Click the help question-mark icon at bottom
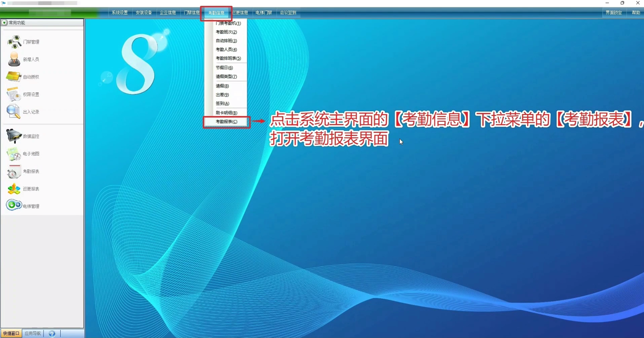Screen dimensions: 644x338 [52, 334]
